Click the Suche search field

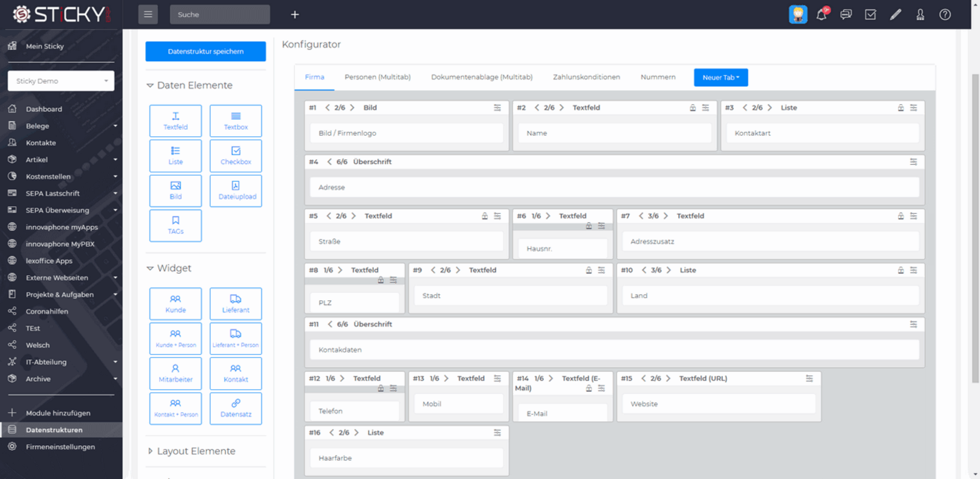tap(219, 14)
